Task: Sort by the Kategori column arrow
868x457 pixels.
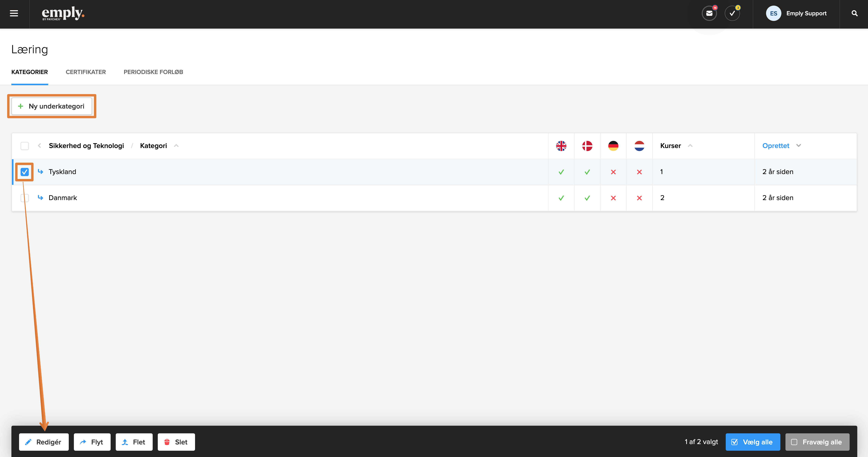Action: coord(176,145)
